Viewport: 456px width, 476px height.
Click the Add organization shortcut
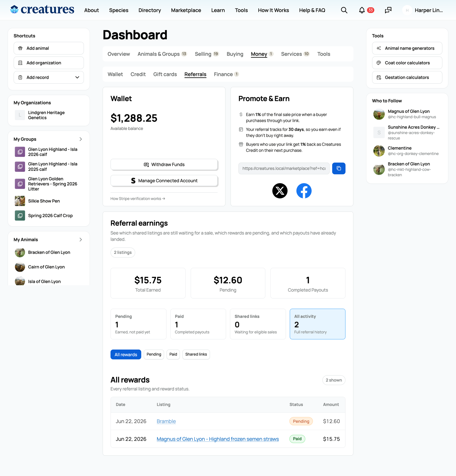coord(49,63)
